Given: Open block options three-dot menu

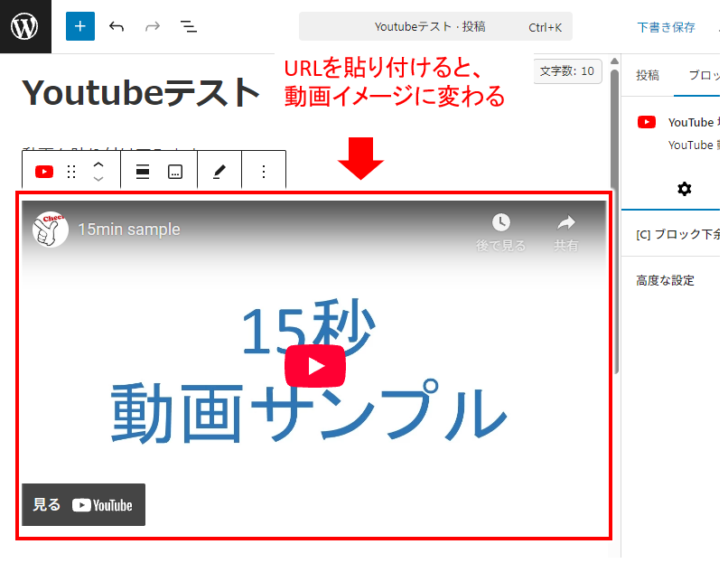Looking at the screenshot, I should point(264,172).
